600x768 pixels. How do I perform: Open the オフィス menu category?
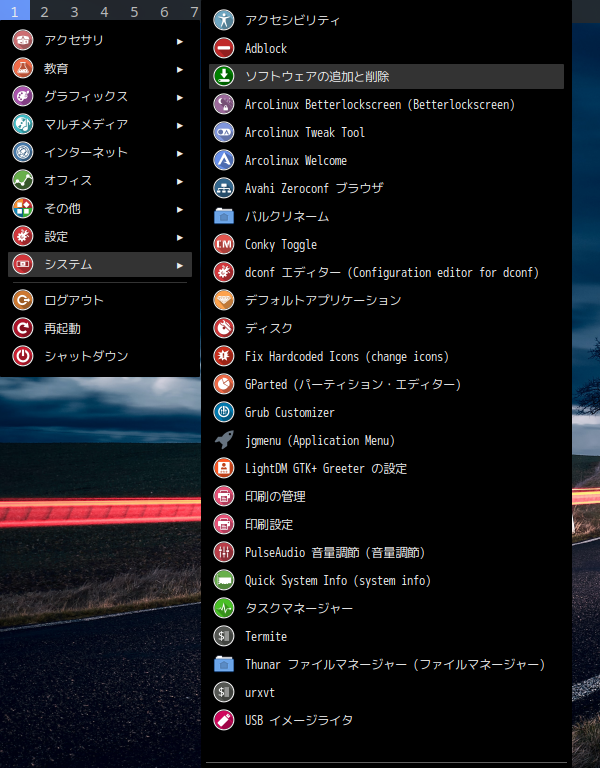coord(100,180)
